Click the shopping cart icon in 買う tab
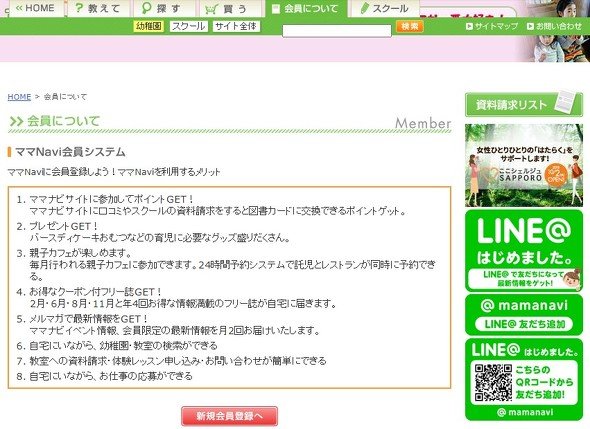590x429 pixels. point(211,9)
